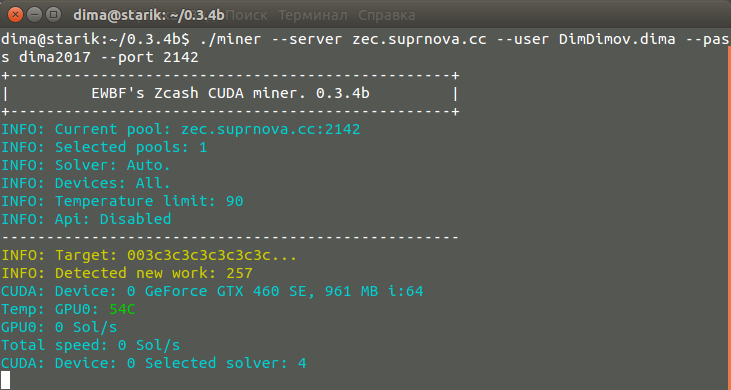
Task: Click the Selected solver: 4 line
Action: point(226,363)
